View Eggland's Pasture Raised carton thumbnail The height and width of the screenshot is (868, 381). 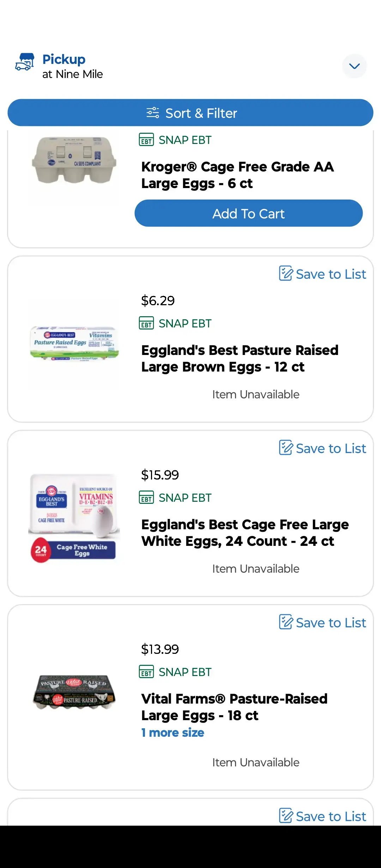coord(74,343)
